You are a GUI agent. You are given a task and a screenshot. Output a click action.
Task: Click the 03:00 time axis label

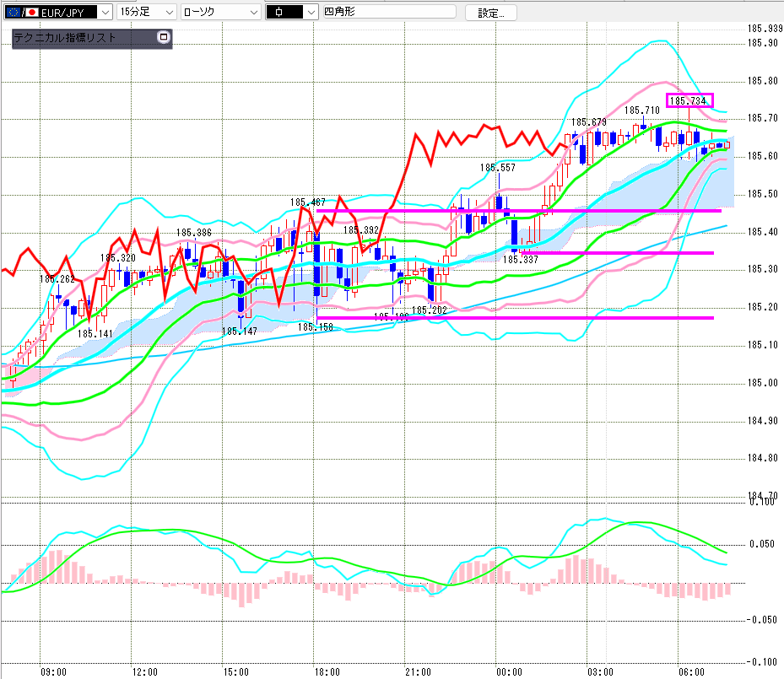coord(600,672)
